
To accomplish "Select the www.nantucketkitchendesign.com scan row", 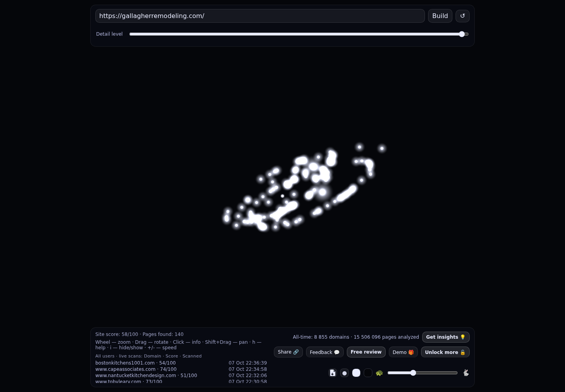I will tap(181, 376).
